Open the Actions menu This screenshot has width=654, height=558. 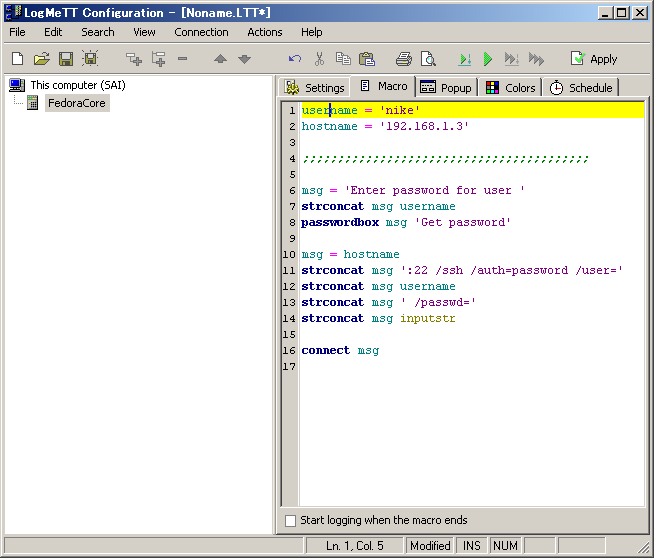[264, 32]
